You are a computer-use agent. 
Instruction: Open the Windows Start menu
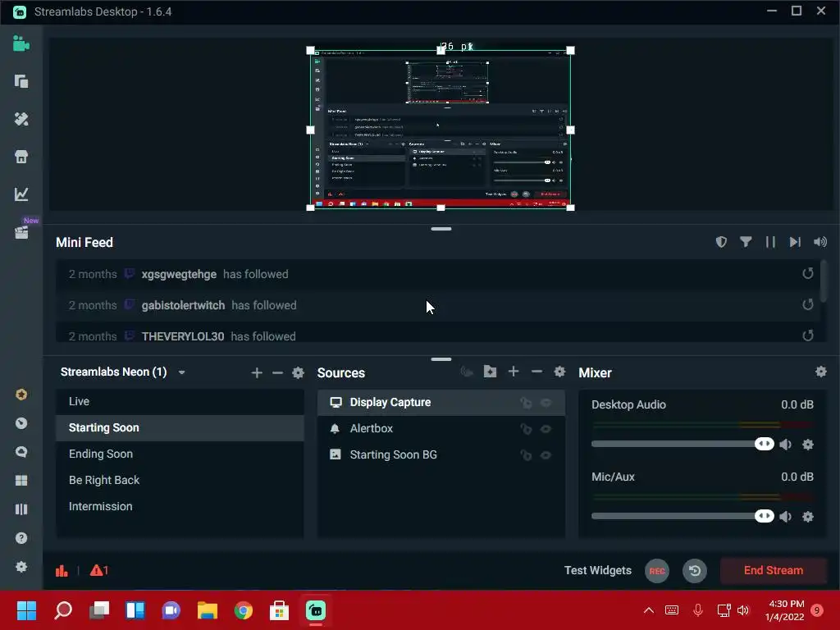coord(26,610)
